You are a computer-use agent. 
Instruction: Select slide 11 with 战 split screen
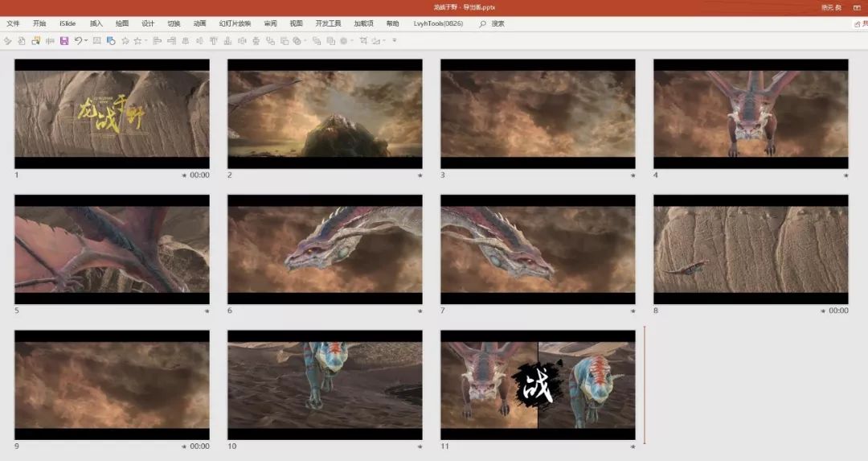coord(538,385)
